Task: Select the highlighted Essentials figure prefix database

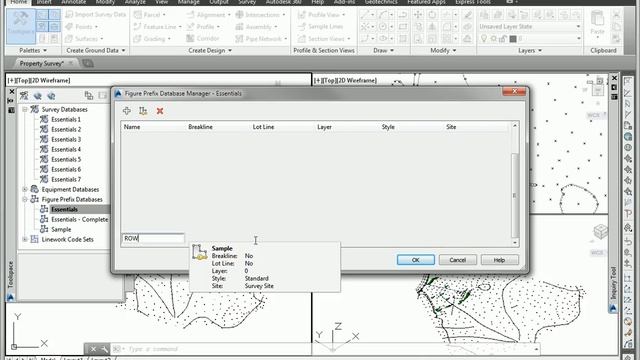Action: pyautogui.click(x=64, y=209)
